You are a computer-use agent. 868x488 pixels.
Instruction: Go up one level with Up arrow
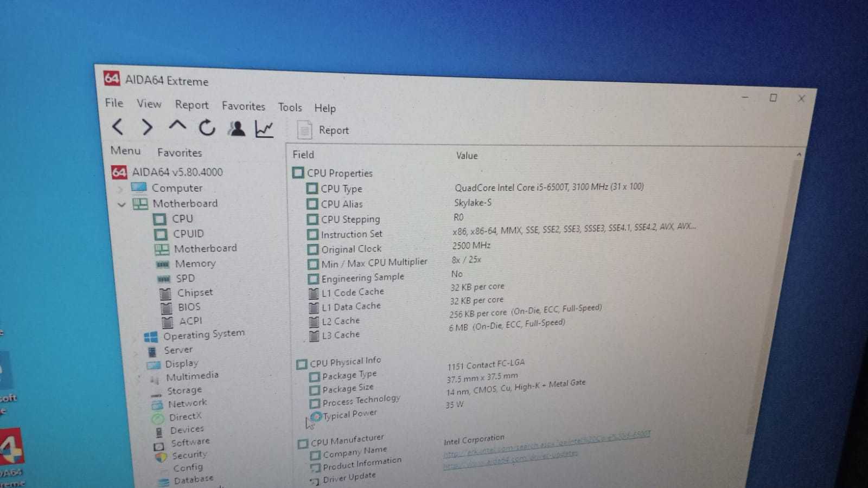tap(177, 126)
